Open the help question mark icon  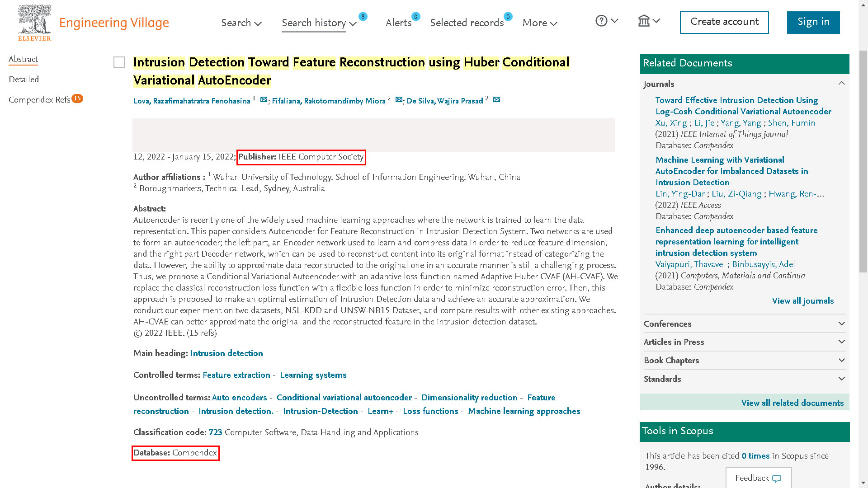[x=601, y=21]
